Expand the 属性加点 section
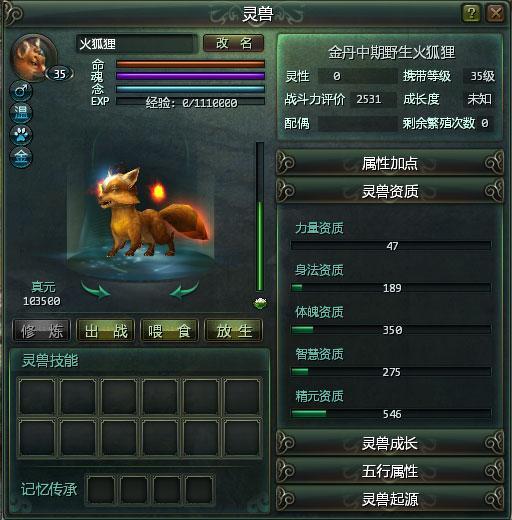The height and width of the screenshot is (520, 512). 390,163
